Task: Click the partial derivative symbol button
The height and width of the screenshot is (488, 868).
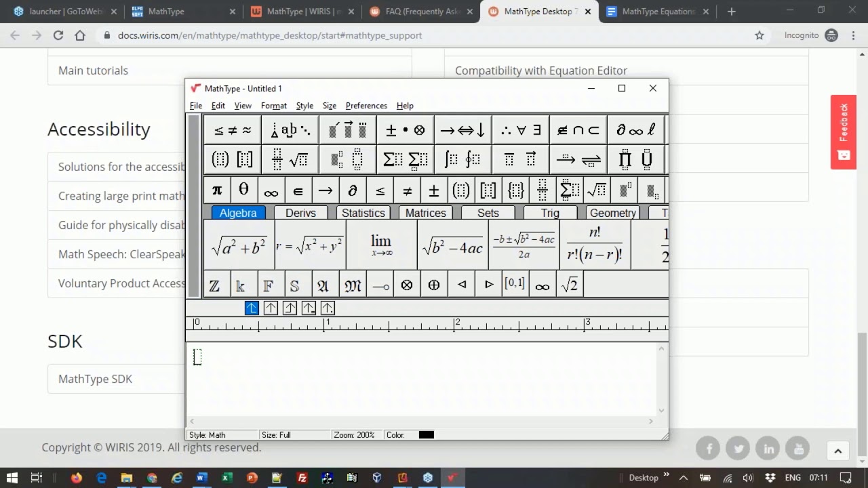Action: 353,190
